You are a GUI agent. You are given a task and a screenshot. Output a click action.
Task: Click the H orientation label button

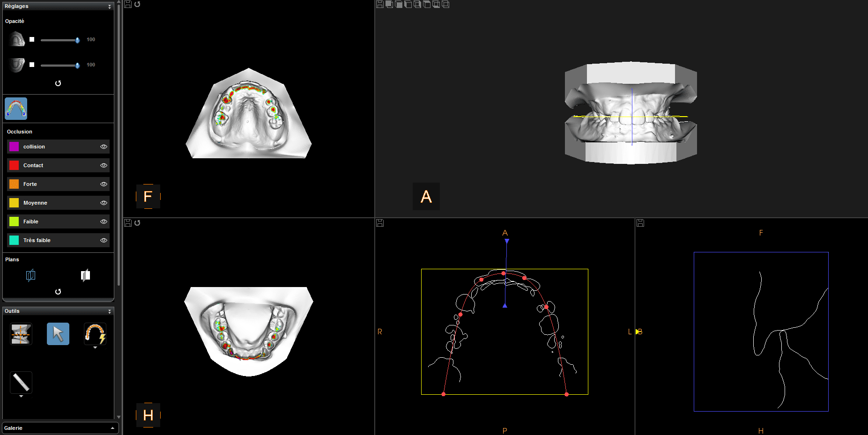click(x=148, y=415)
